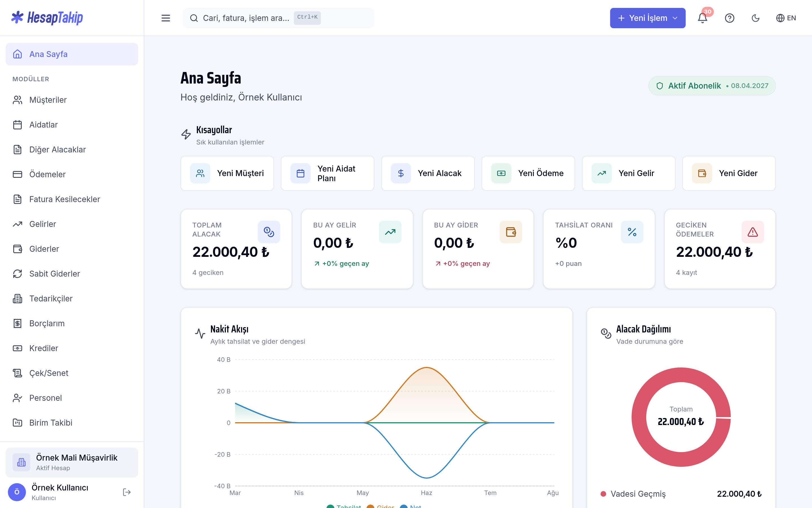Open the Yeni İşlem dropdown
This screenshot has width=812, height=508.
pyautogui.click(x=648, y=18)
